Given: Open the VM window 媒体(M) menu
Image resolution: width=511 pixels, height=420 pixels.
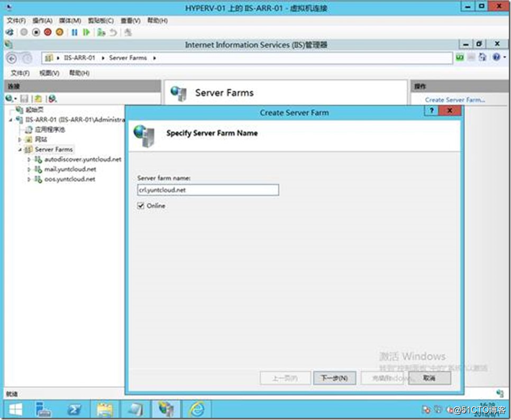Looking at the screenshot, I should [x=70, y=21].
